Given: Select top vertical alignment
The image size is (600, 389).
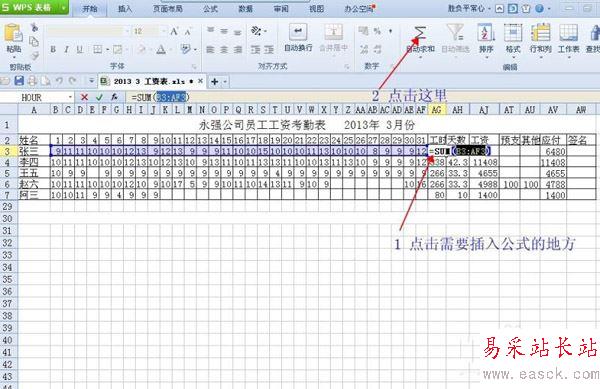Looking at the screenshot, I should 210,31.
